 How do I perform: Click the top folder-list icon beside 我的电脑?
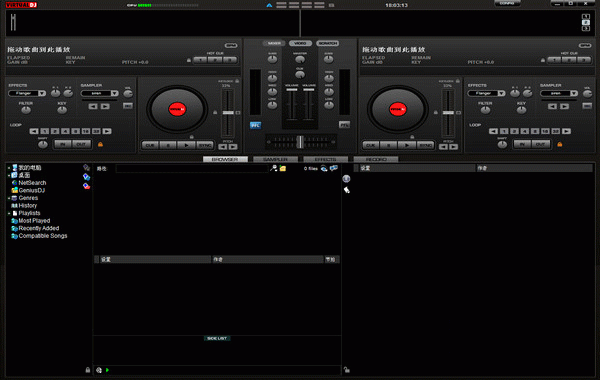pos(86,167)
